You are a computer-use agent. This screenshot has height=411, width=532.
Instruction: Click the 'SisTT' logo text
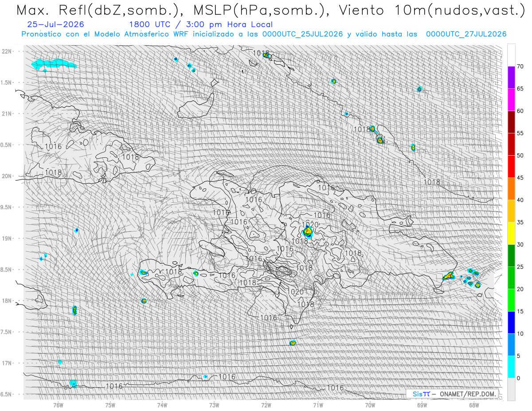point(421,394)
